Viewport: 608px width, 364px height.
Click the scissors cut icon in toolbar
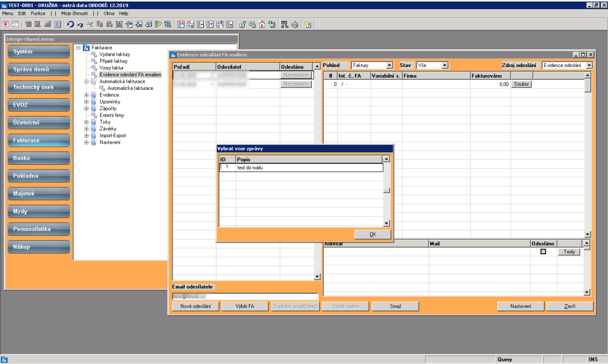90,24
